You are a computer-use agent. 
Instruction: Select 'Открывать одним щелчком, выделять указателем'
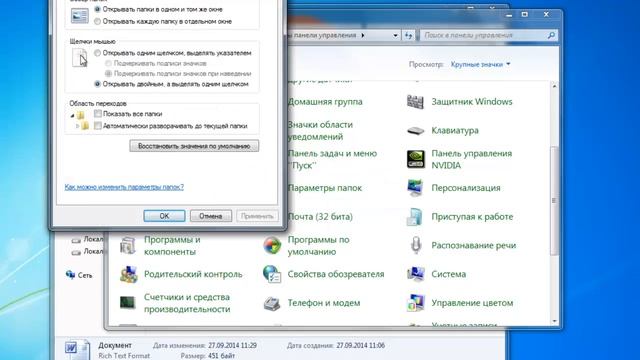tap(98, 53)
